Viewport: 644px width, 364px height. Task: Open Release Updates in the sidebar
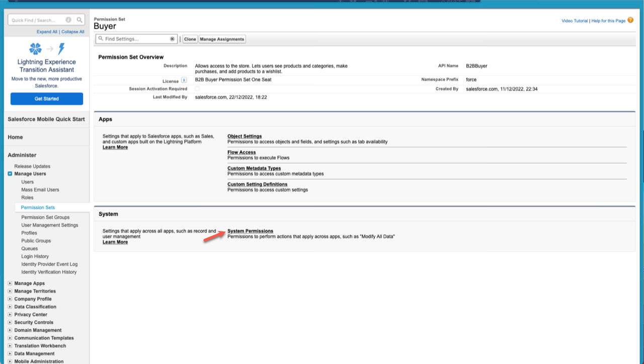click(x=32, y=166)
